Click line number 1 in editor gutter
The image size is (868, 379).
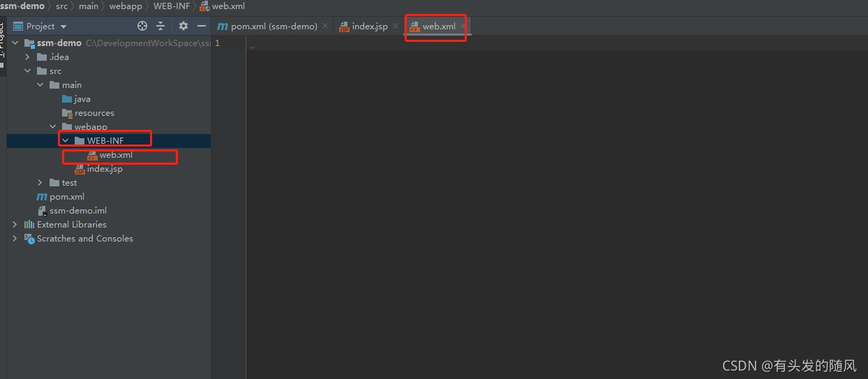click(x=218, y=43)
